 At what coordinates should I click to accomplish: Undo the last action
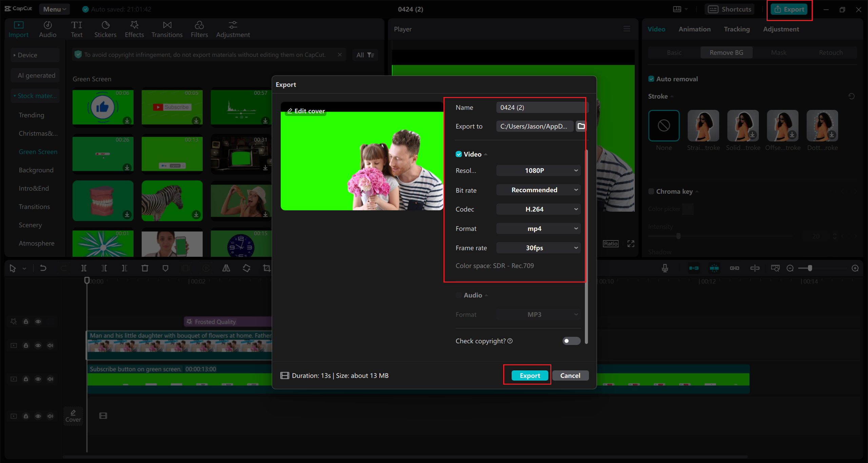pyautogui.click(x=43, y=268)
